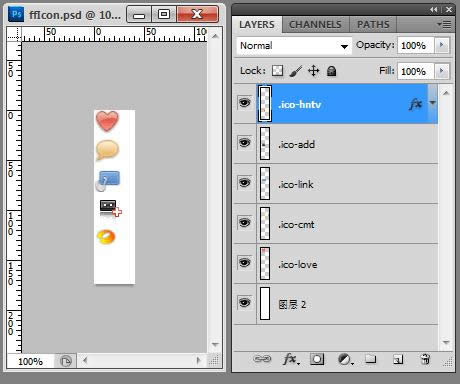Collapse the panel with double-arrow icon

coord(433,10)
